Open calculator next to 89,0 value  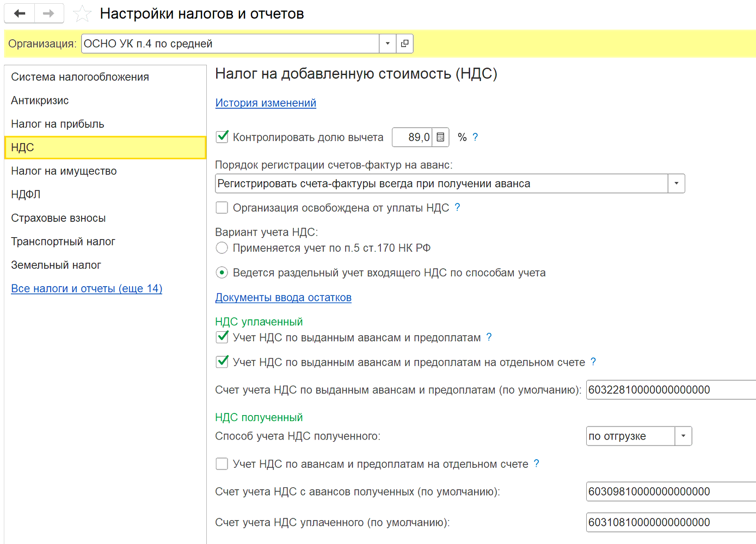(x=440, y=137)
